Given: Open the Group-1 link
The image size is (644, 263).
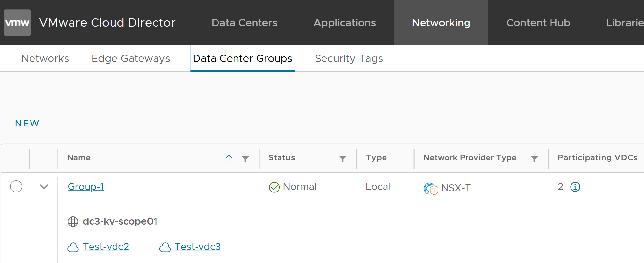Looking at the screenshot, I should pyautogui.click(x=86, y=187).
